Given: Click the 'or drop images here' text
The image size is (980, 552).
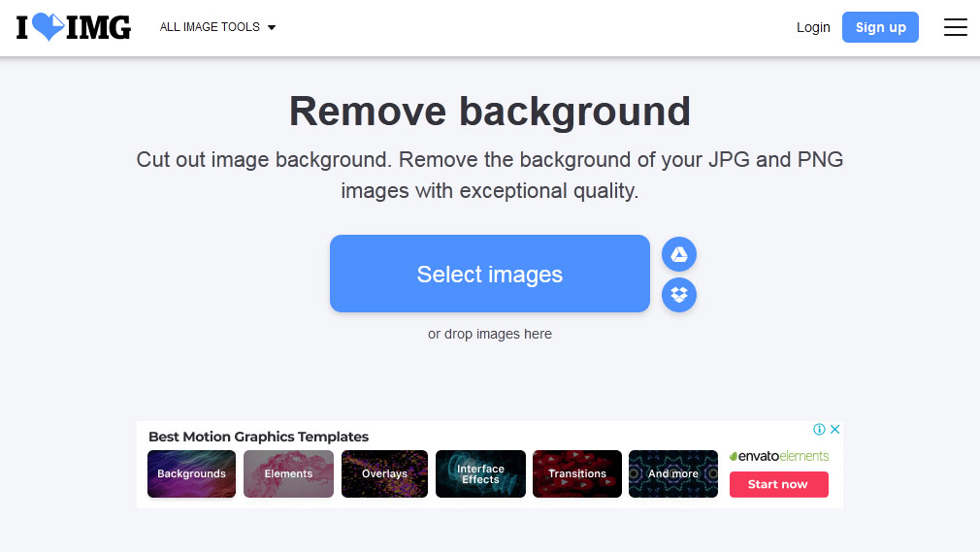Looking at the screenshot, I should coord(490,334).
